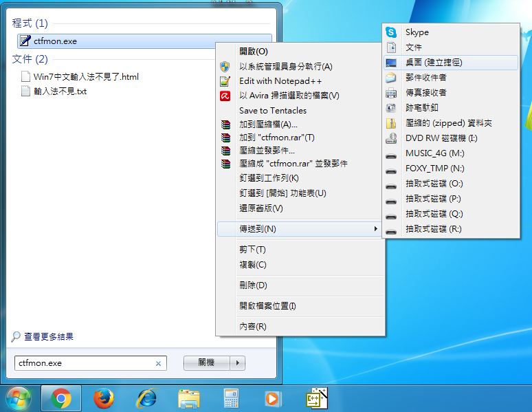Click the text file icon for 輸入法不見.txt
The width and height of the screenshot is (532, 412).
click(25, 91)
